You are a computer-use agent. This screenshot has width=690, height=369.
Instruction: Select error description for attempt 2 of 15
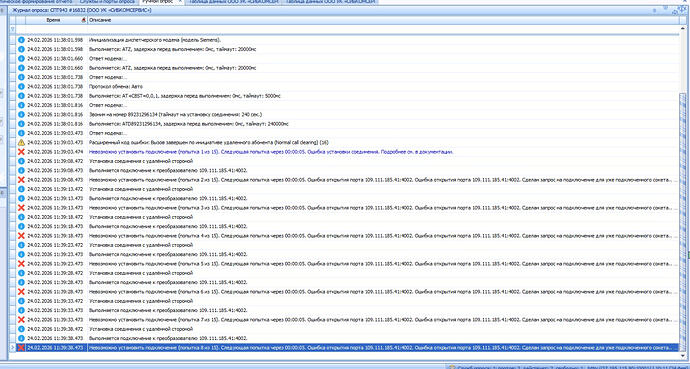tap(381, 180)
